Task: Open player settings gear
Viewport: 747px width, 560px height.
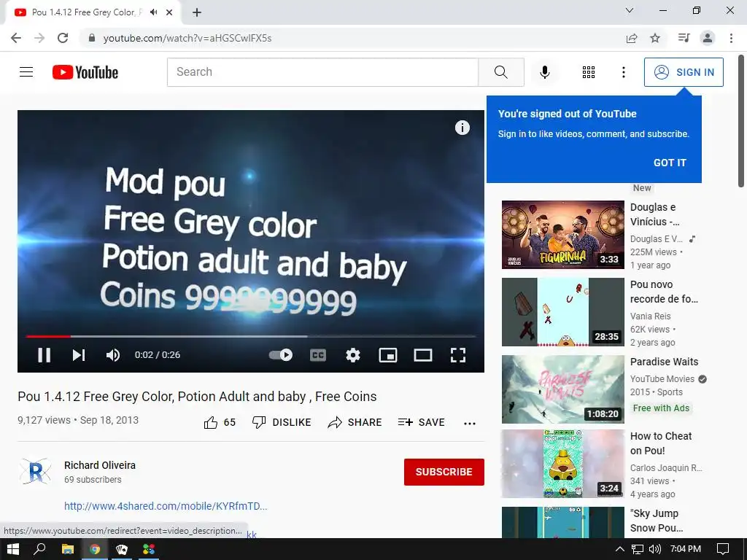Action: click(x=353, y=355)
